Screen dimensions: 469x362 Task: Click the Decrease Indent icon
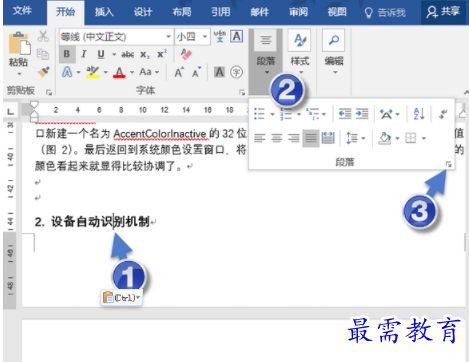tap(345, 114)
